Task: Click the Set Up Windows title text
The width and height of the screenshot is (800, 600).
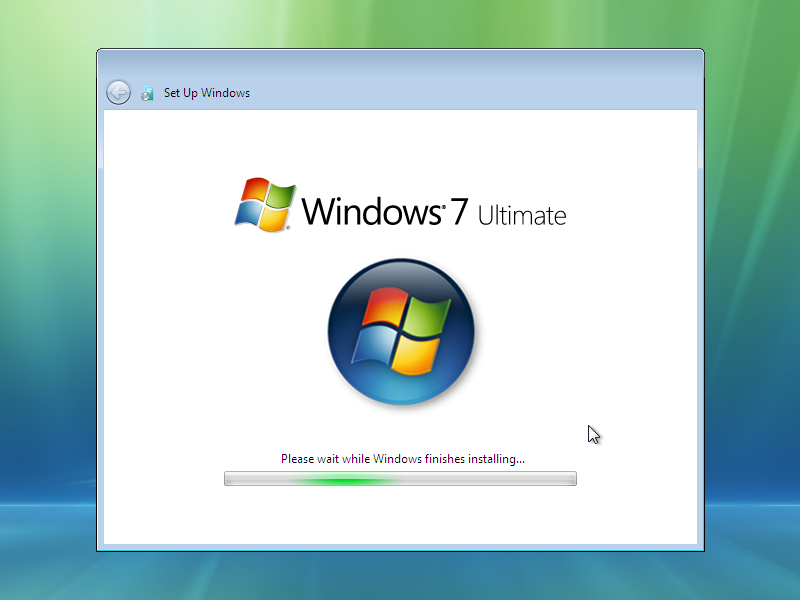Action: click(207, 93)
